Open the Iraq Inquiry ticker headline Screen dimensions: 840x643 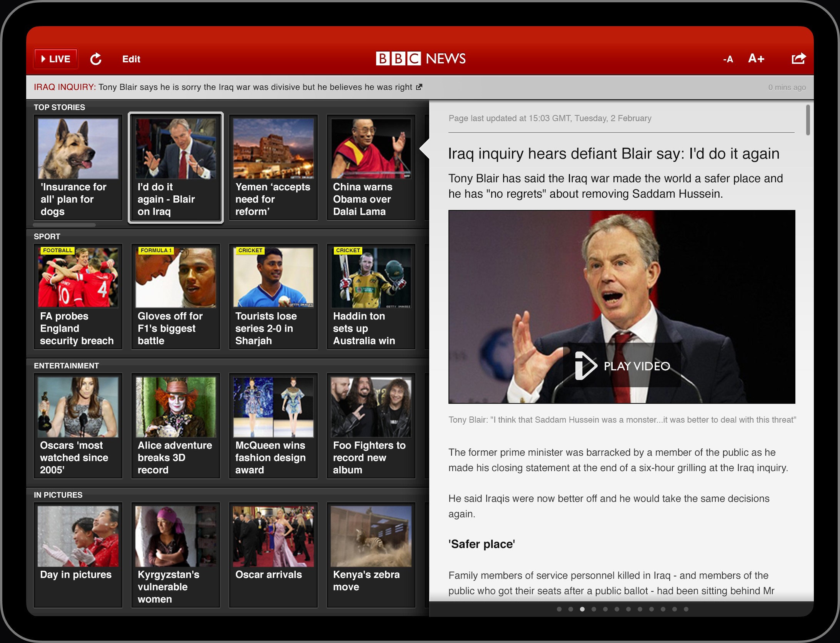coord(223,87)
